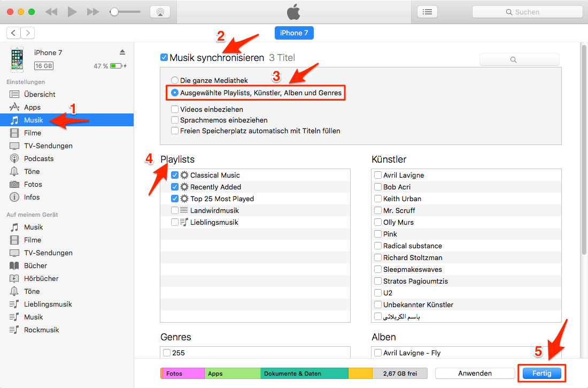588x388 pixels.
Task: Click the Anwenden button
Action: click(x=475, y=374)
